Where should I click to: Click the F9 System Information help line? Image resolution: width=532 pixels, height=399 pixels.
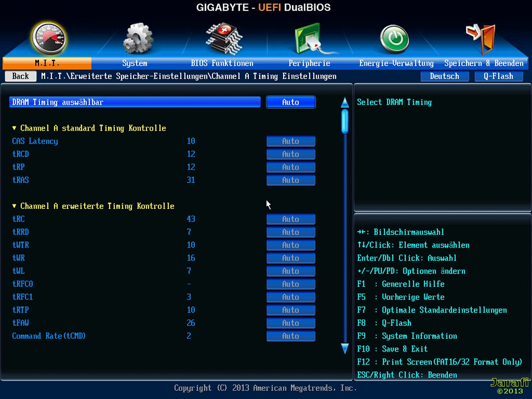click(x=407, y=336)
